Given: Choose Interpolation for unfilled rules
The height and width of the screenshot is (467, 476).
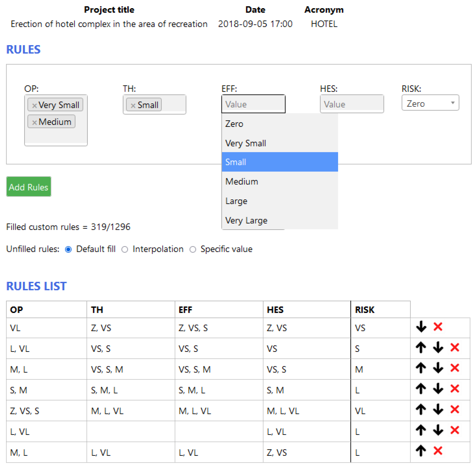Looking at the screenshot, I should pos(125,249).
